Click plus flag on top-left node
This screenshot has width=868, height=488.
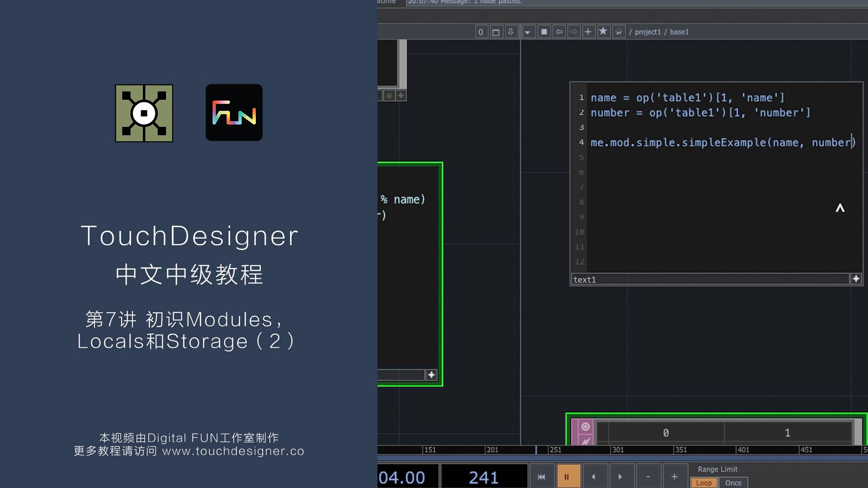(401, 95)
